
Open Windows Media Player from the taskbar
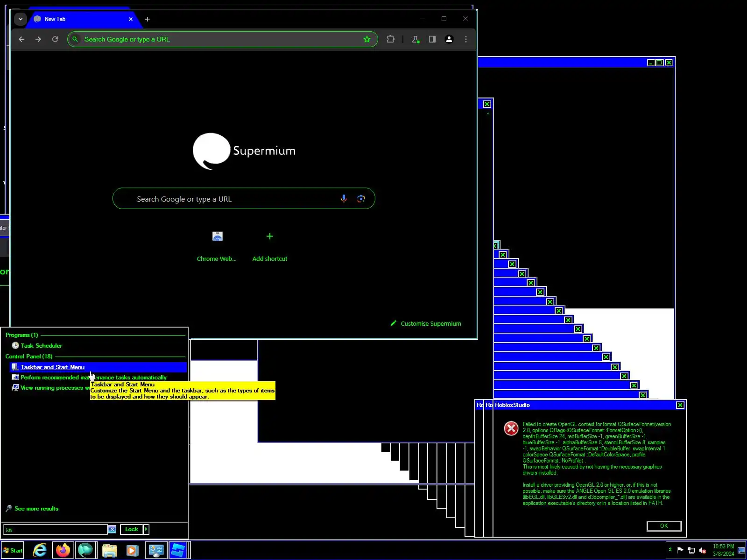click(132, 551)
